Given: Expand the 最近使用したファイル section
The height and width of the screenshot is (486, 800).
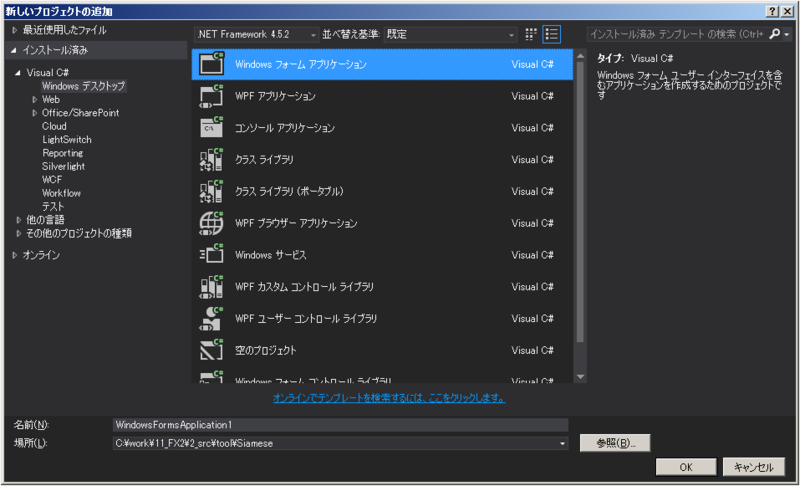Looking at the screenshot, I should (14, 30).
